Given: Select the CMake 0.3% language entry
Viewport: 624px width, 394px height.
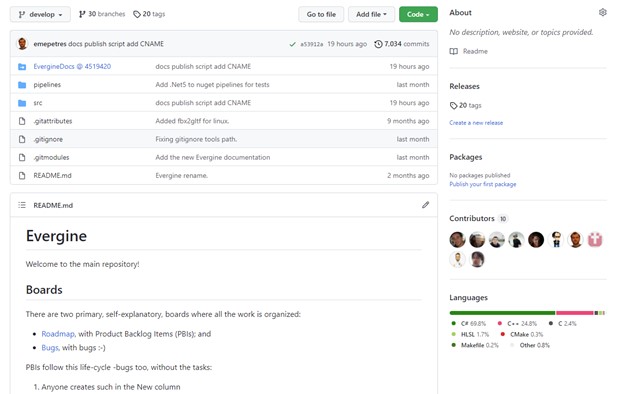Looking at the screenshot, I should [x=521, y=334].
